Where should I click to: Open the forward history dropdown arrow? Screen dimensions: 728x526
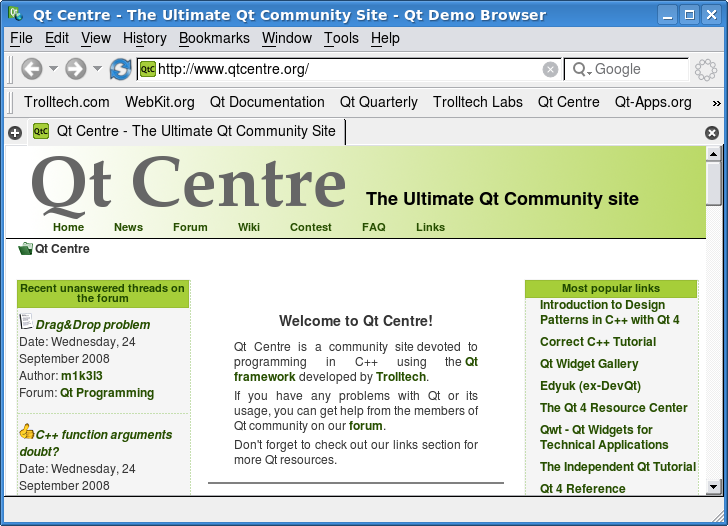[97, 69]
